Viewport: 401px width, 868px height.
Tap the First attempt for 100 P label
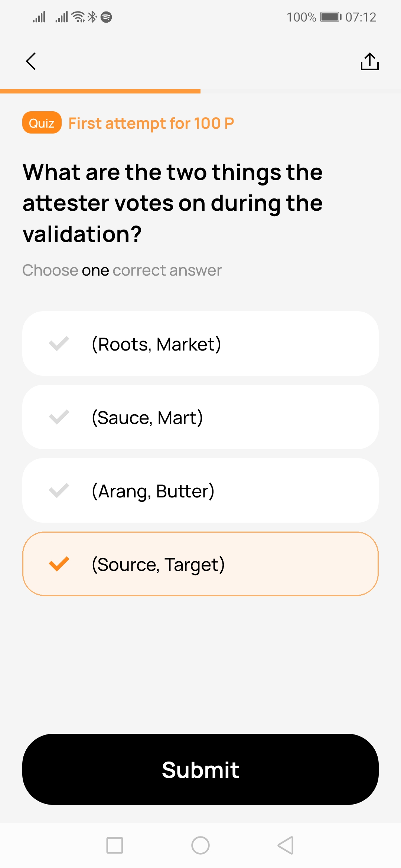[x=151, y=123]
